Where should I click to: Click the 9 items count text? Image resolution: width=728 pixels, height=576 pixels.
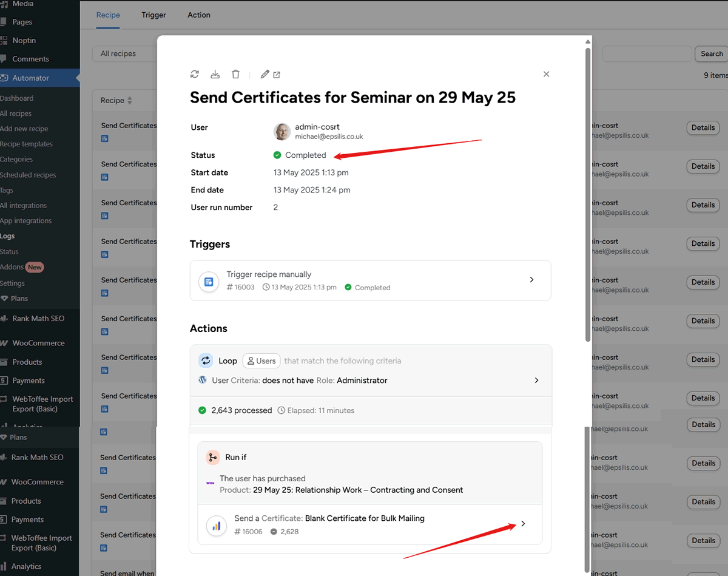pyautogui.click(x=715, y=75)
